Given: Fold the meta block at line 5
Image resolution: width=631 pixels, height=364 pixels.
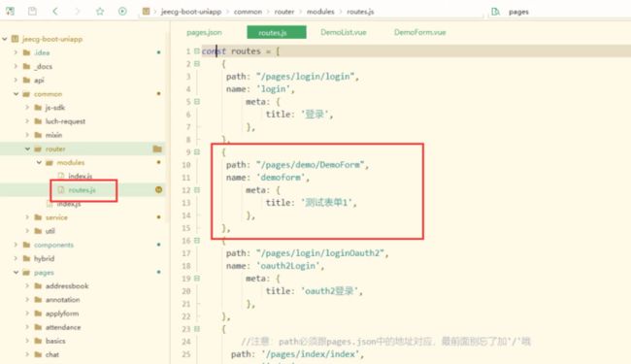Looking at the screenshot, I should pyautogui.click(x=197, y=102).
